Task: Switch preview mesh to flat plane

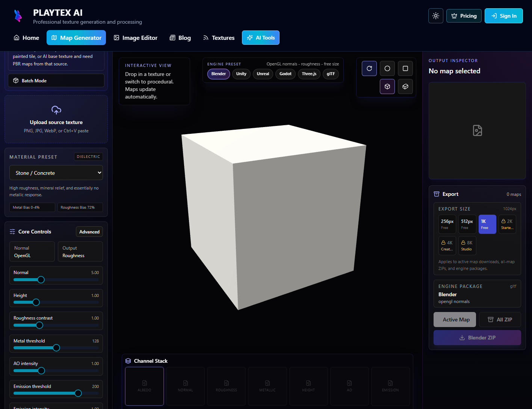Action: pyautogui.click(x=405, y=68)
